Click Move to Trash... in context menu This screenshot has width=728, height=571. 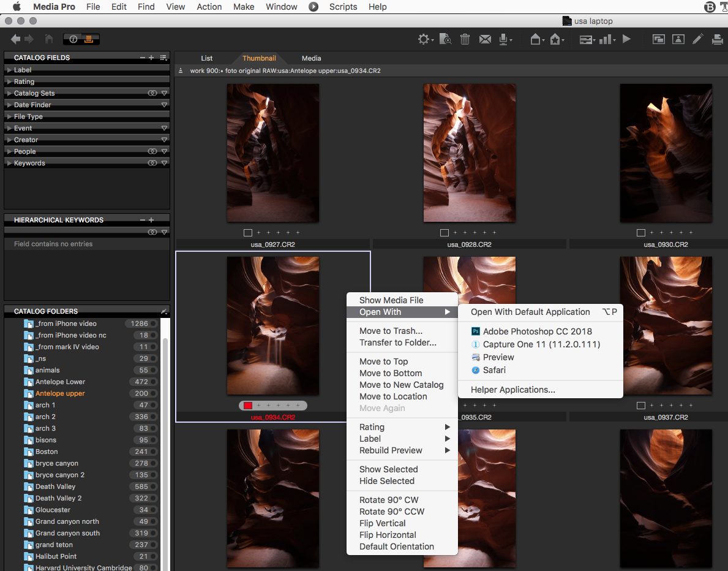(391, 331)
